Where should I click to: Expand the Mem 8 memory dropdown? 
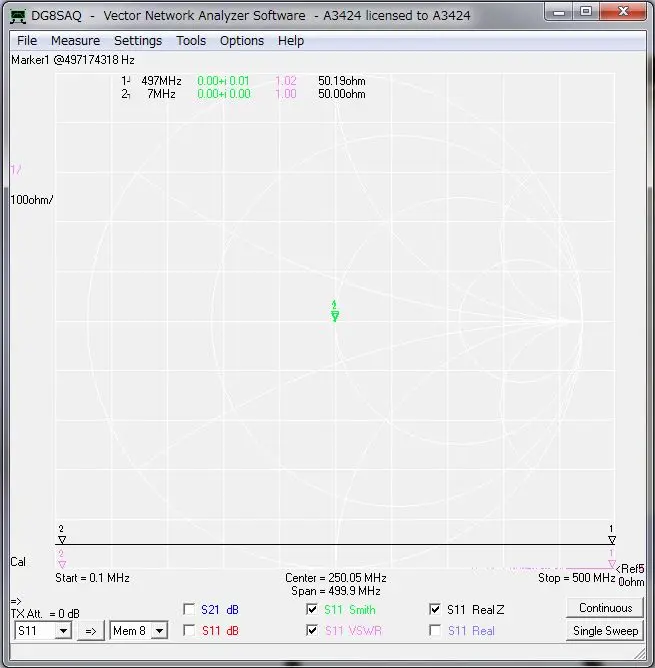coord(160,631)
